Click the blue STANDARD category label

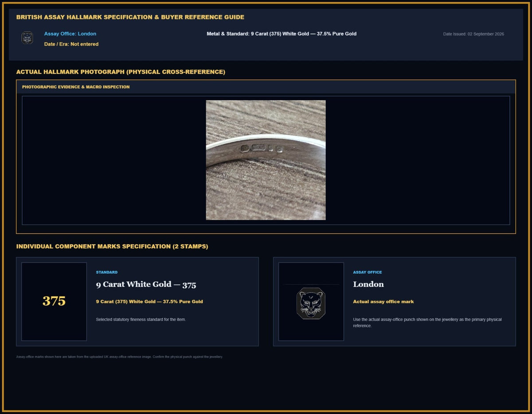pyautogui.click(x=107, y=272)
